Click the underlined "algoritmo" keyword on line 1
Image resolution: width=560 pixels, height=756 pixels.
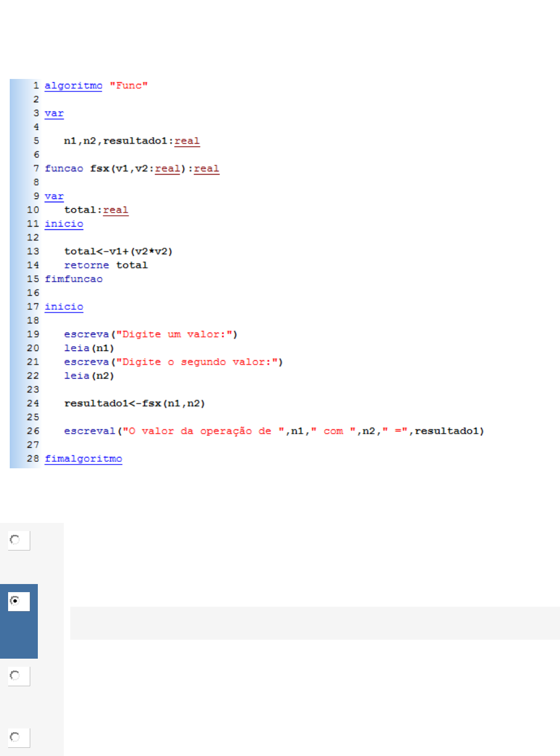tap(73, 85)
